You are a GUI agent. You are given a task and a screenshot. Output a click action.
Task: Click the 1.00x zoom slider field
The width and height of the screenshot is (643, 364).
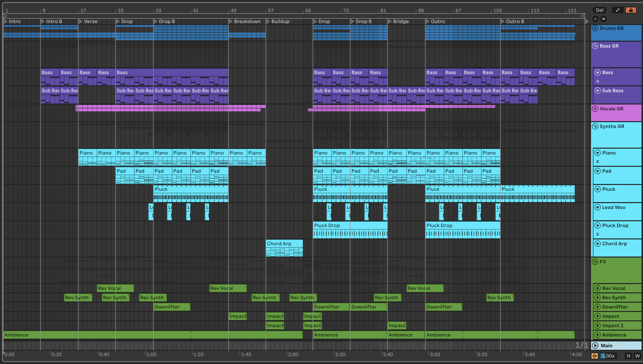(x=608, y=356)
